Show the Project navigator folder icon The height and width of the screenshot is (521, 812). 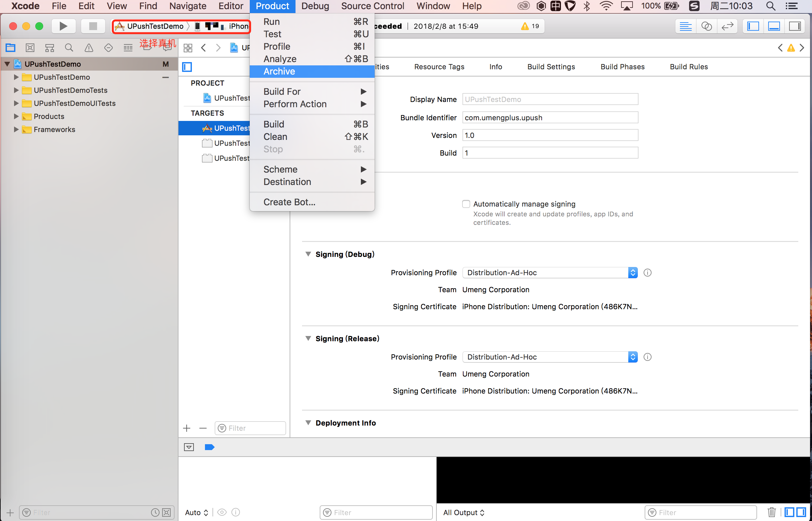point(10,48)
